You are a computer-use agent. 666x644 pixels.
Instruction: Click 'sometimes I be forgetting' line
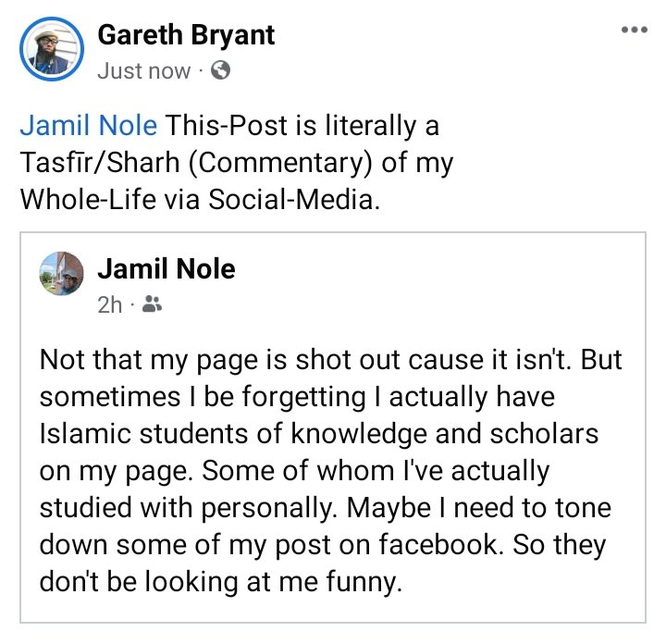pos(185,397)
